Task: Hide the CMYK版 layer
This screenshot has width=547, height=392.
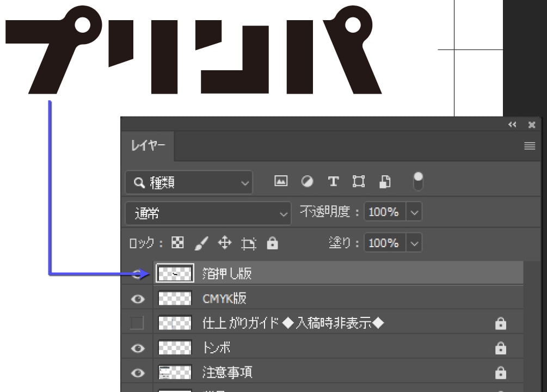Action: point(138,299)
